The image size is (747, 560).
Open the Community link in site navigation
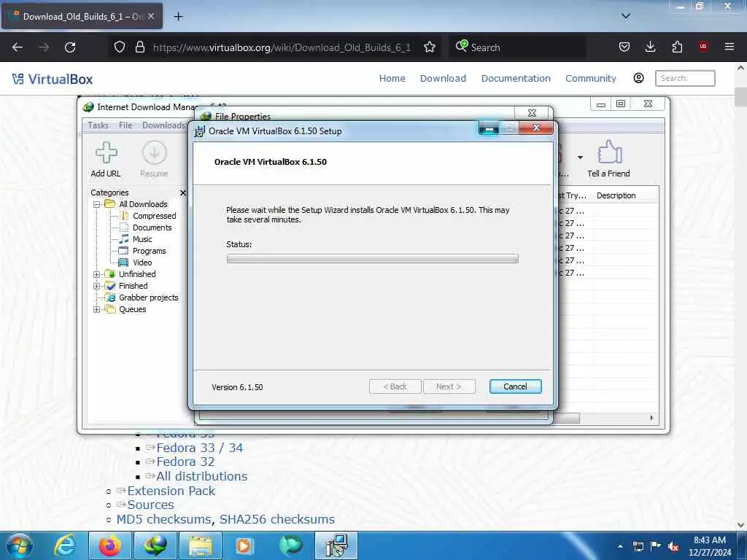point(591,79)
